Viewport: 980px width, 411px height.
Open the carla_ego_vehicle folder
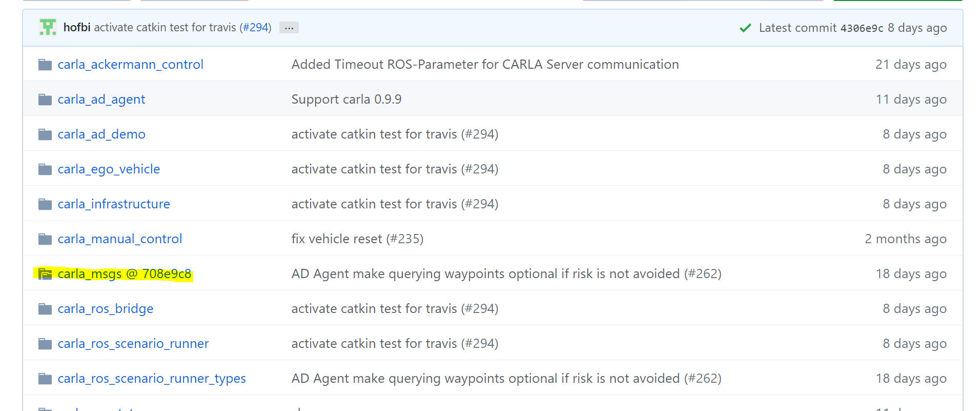pyautogui.click(x=109, y=169)
